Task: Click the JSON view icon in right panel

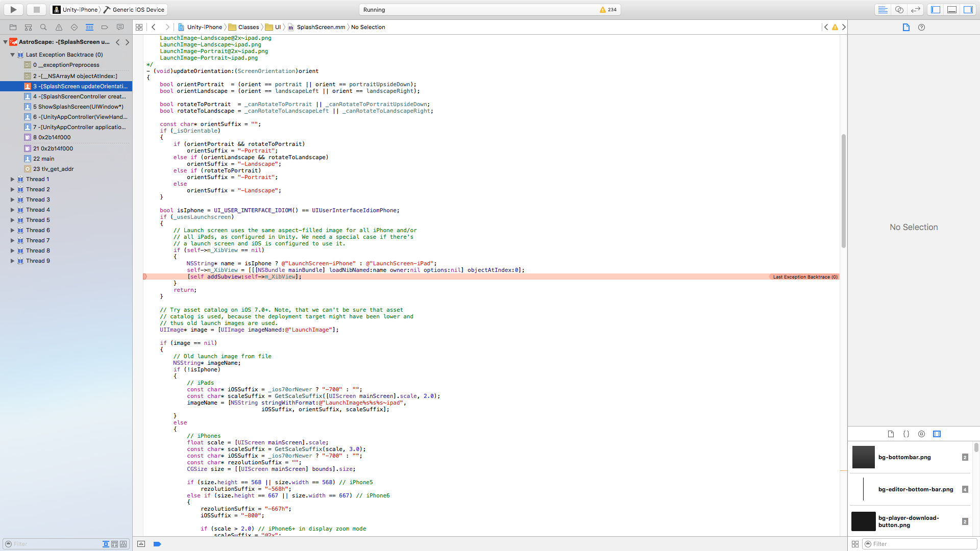Action: pos(906,433)
